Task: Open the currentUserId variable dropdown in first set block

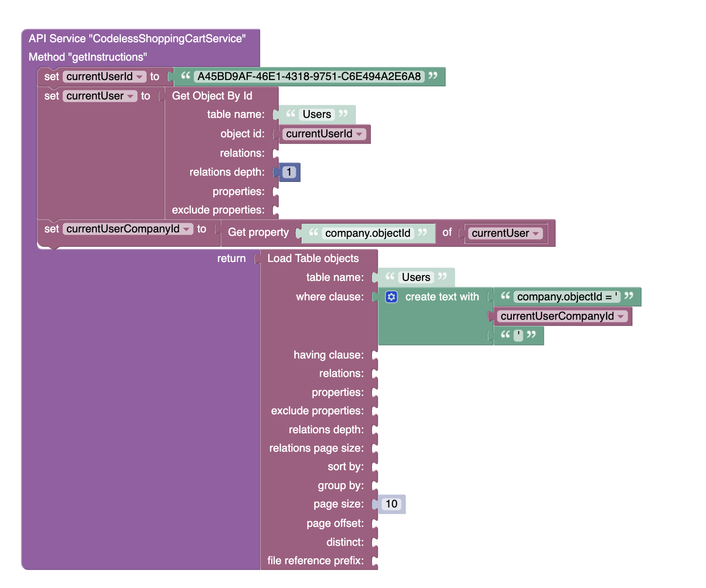Action: click(139, 76)
